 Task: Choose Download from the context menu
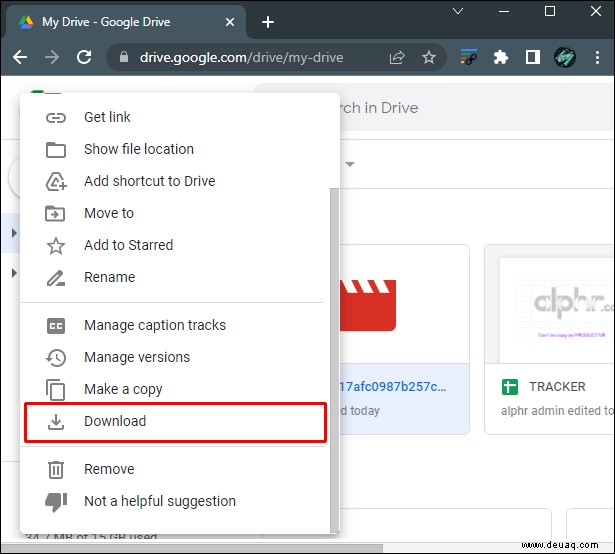click(x=175, y=422)
